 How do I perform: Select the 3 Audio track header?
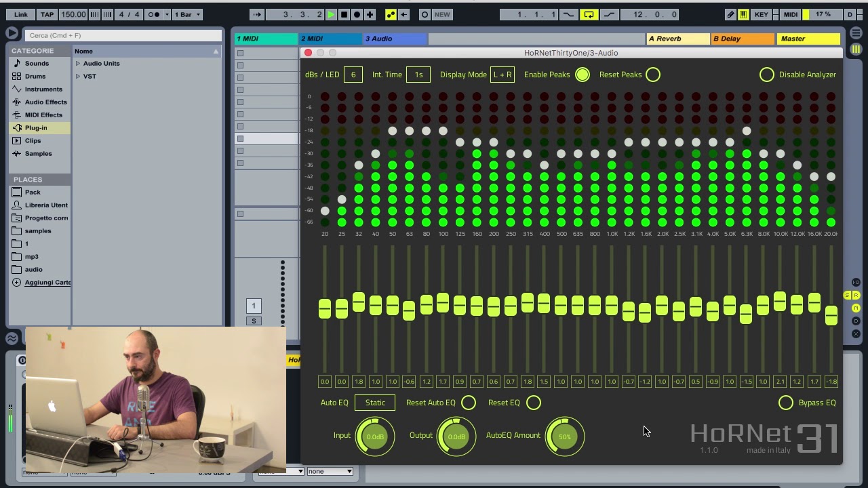coord(394,39)
